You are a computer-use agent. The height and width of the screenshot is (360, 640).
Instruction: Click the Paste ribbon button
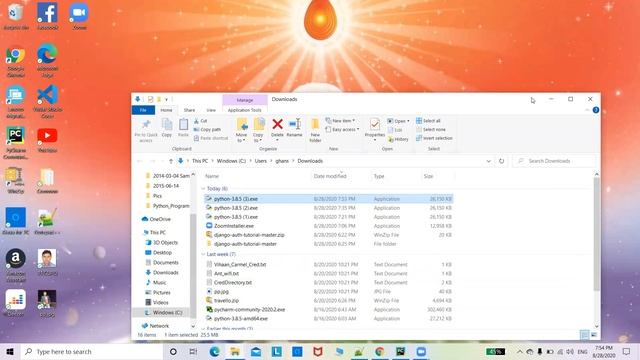point(183,128)
